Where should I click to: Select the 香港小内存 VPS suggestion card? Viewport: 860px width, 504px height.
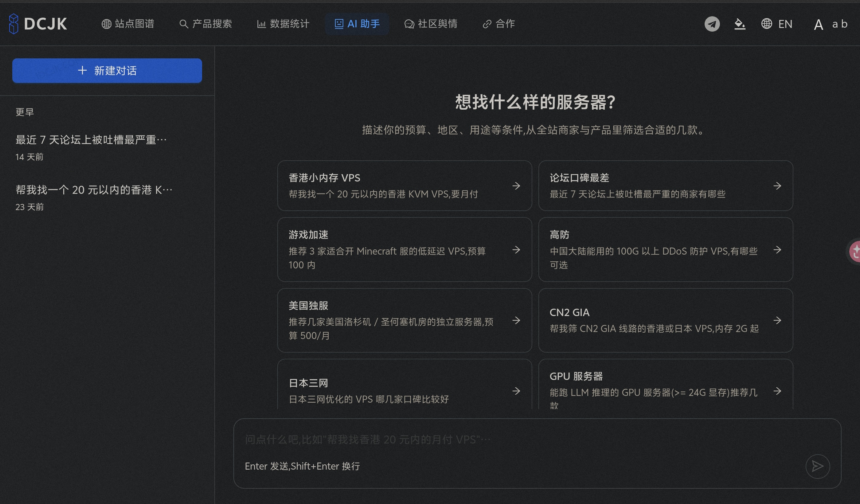pos(405,186)
